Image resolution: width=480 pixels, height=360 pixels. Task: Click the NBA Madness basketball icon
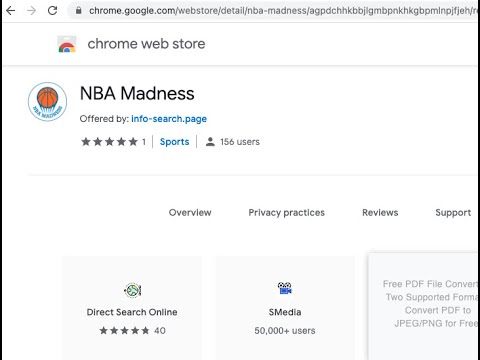coord(47,102)
